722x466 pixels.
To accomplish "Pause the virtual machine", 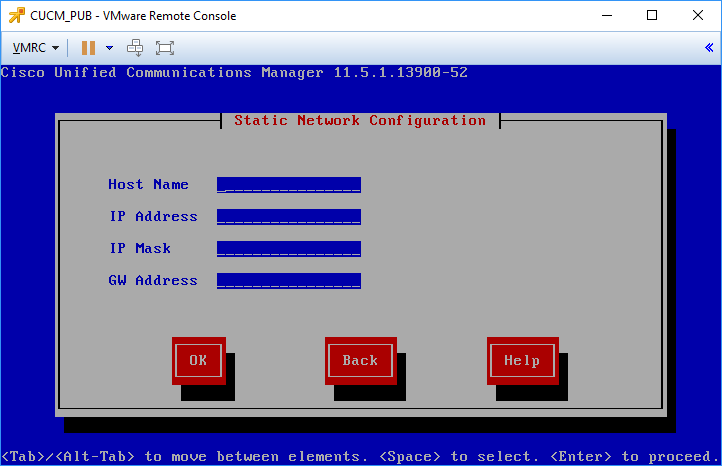I will pyautogui.click(x=88, y=48).
